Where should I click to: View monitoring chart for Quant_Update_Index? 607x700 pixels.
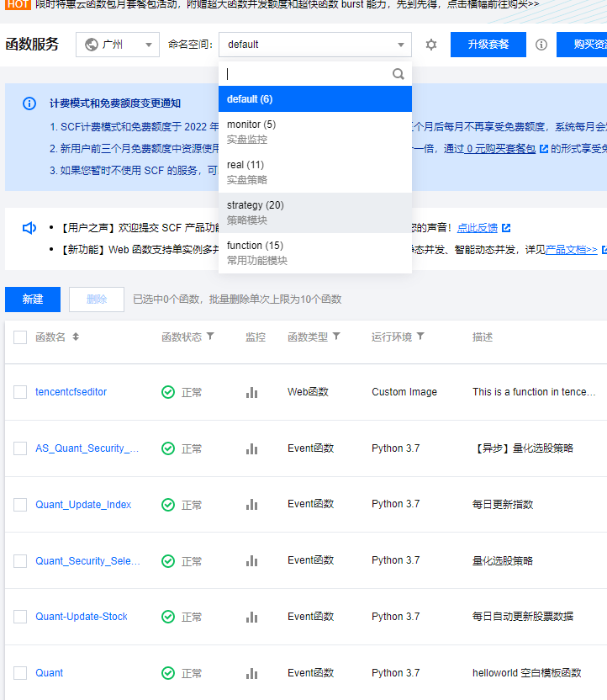(251, 505)
